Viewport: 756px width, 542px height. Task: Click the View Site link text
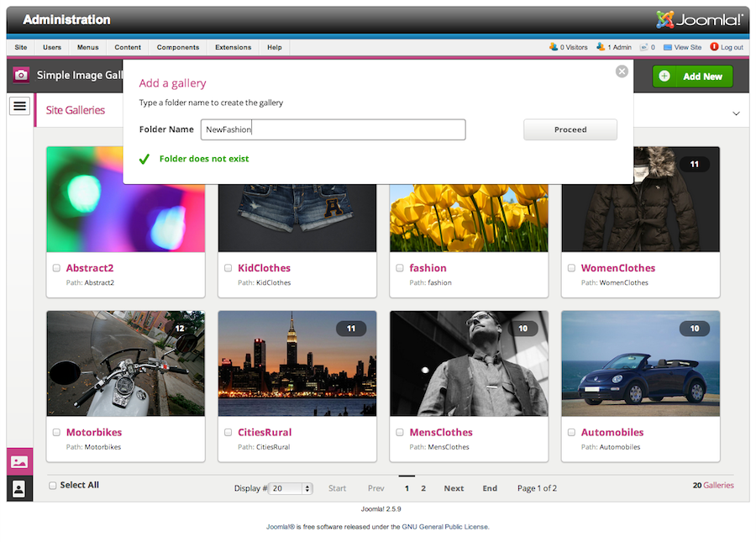687,47
